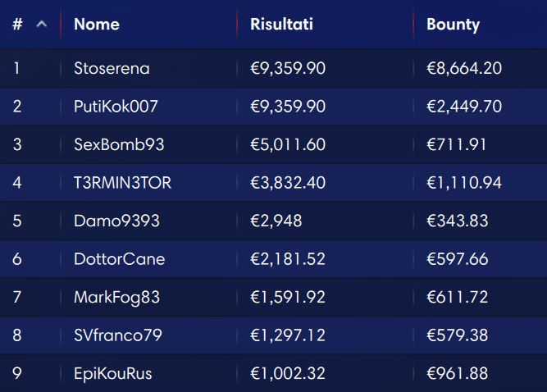Sort table by Bounty column
The width and height of the screenshot is (547, 392).
pyautogui.click(x=454, y=25)
